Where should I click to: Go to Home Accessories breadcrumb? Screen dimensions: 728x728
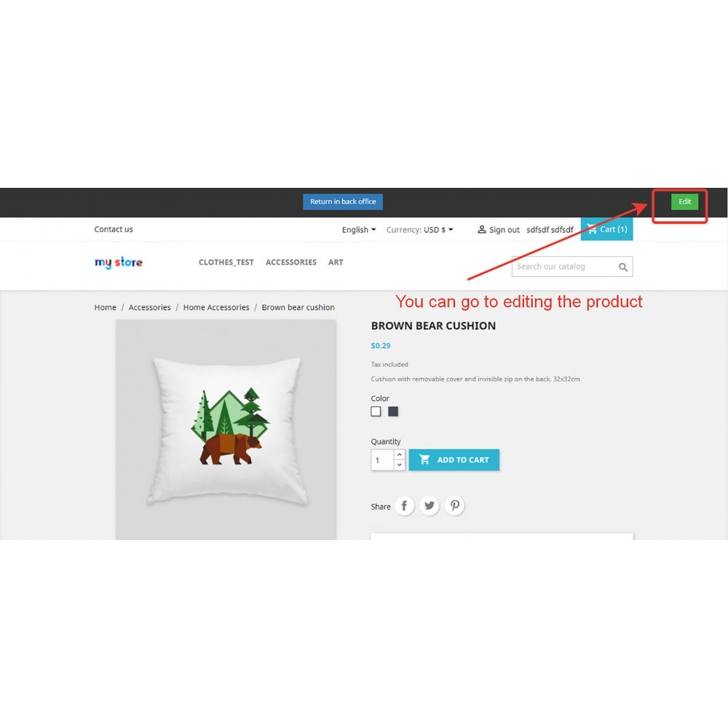(x=216, y=307)
